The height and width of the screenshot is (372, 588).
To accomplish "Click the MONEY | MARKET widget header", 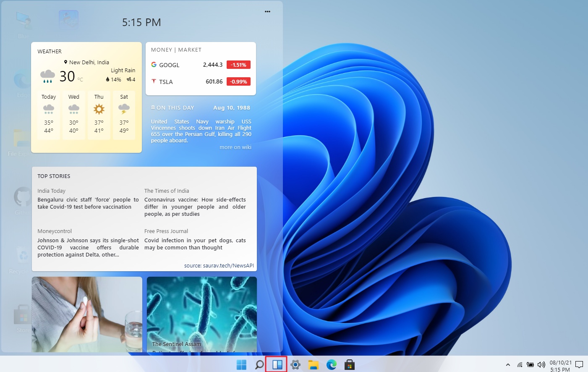I will pyautogui.click(x=176, y=50).
